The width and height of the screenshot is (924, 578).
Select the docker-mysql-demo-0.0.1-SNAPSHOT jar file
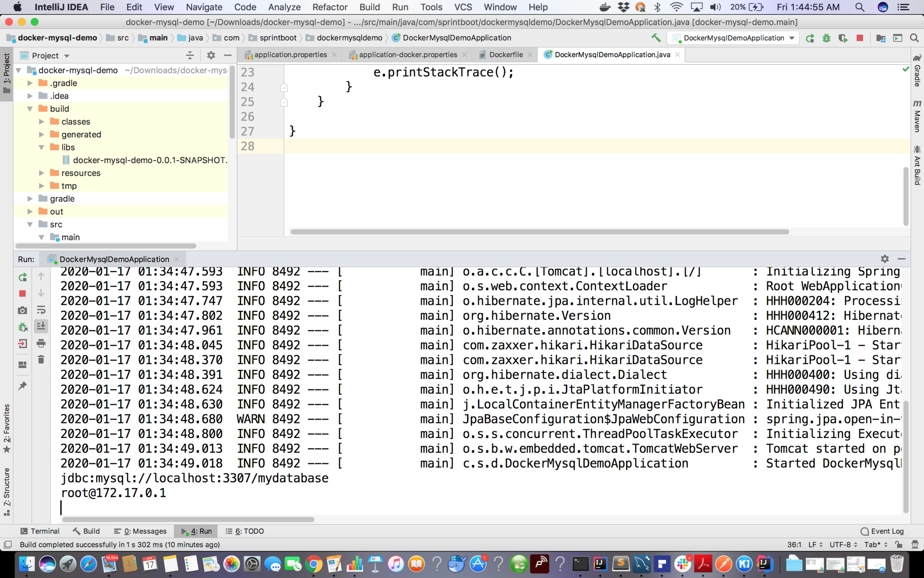(x=149, y=160)
